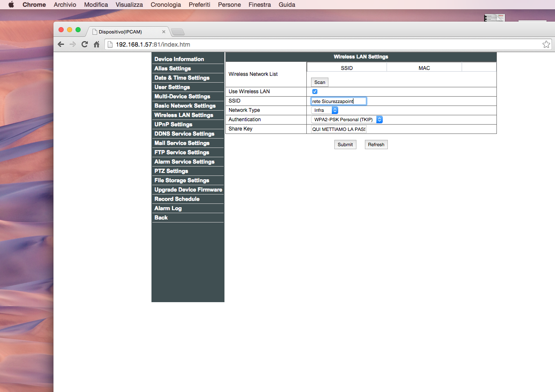This screenshot has height=392, width=555.
Task: Open the Preferiti menu
Action: [199, 5]
